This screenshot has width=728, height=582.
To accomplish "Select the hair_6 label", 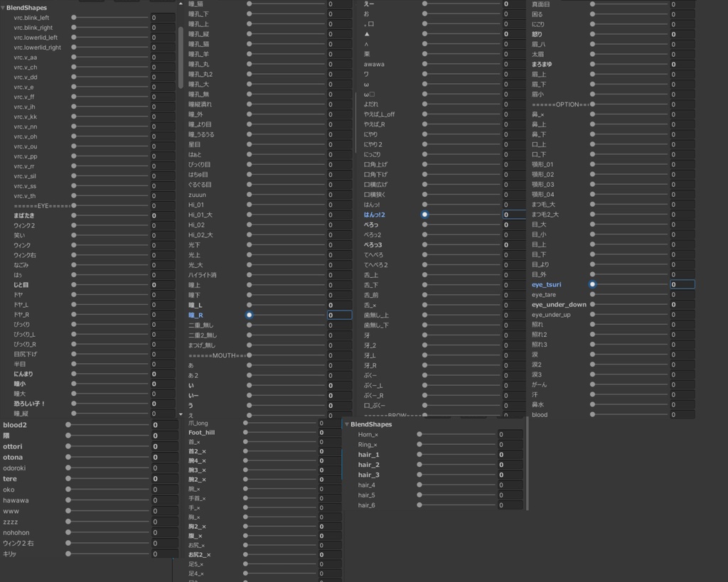I will [366, 505].
